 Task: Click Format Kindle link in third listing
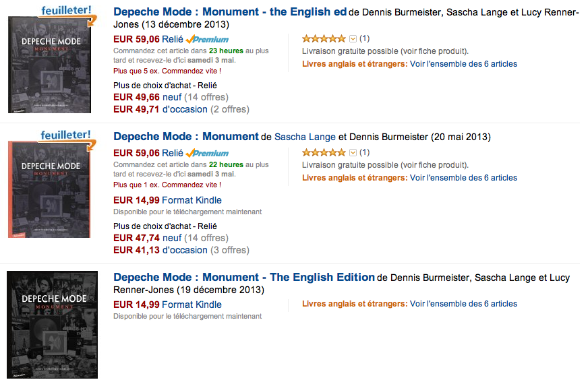(x=192, y=305)
